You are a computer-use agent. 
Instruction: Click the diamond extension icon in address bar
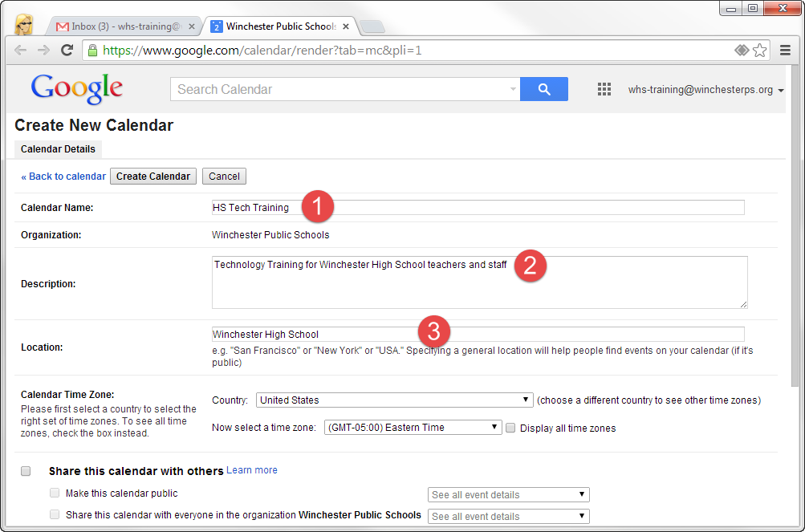[742, 51]
